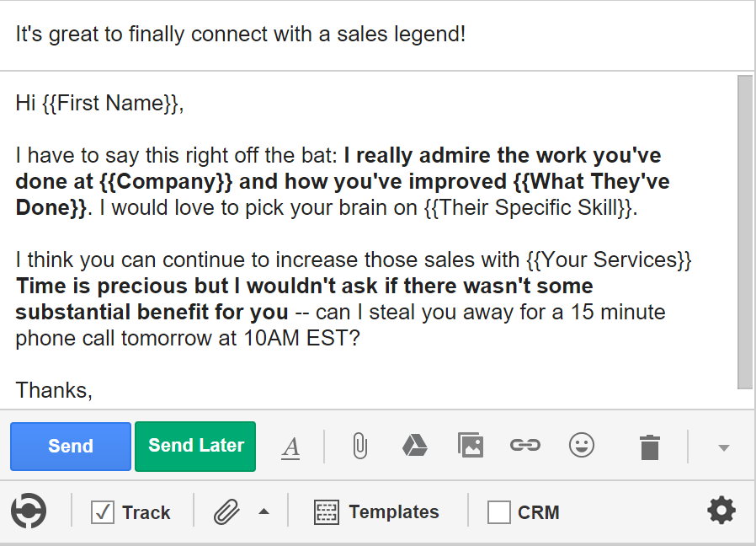
Task: Discard the draft with trash icon
Action: tap(649, 447)
